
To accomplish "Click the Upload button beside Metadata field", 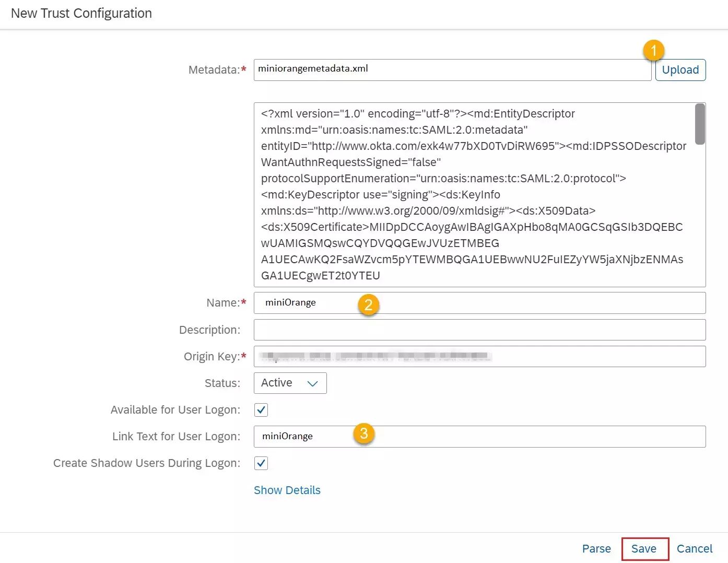I will click(x=680, y=69).
